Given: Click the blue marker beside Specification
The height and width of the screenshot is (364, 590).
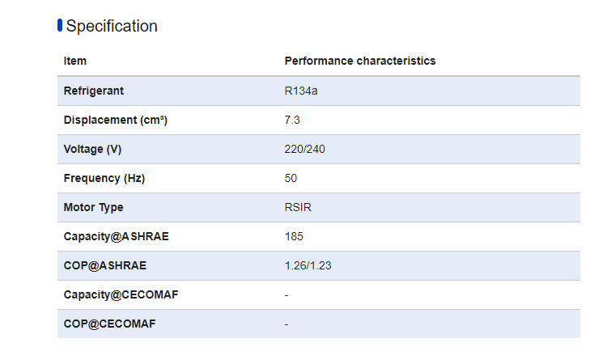Looking at the screenshot, I should pos(60,25).
